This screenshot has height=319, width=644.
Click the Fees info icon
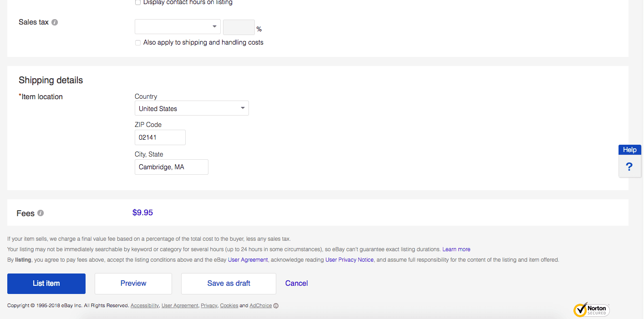[41, 213]
